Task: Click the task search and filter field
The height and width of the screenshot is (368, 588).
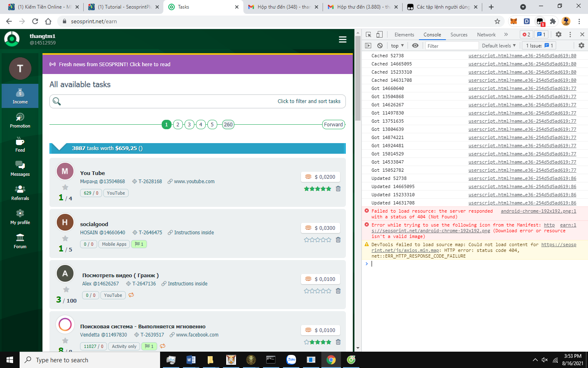Action: [x=198, y=101]
